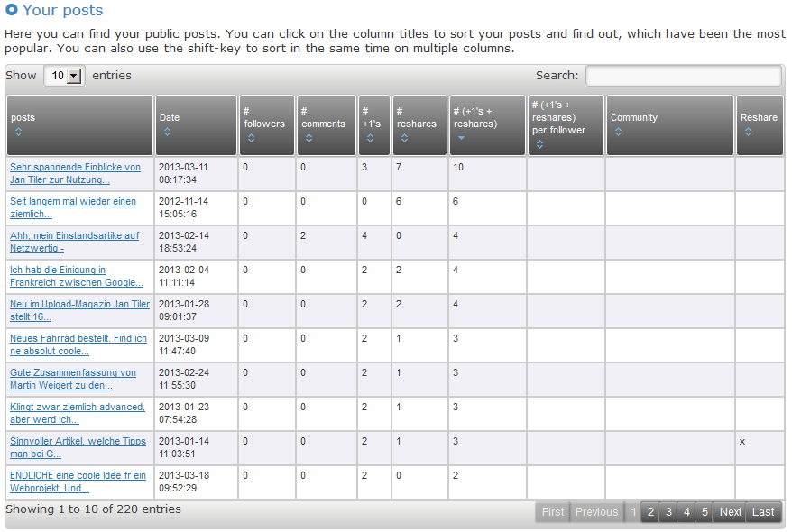Click sort arrows under Community header
This screenshot has height=532, width=792.
pos(618,132)
